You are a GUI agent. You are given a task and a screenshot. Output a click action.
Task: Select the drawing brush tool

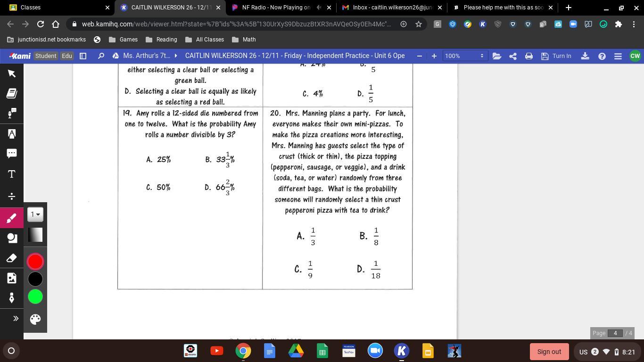point(12,218)
